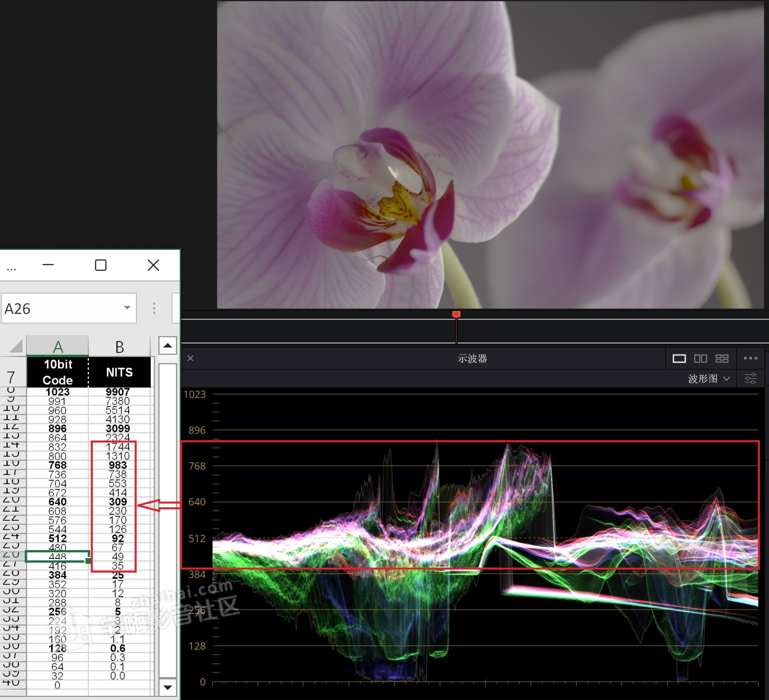Select cell with nits value 983
This screenshot has height=700, width=769.
[x=120, y=465]
